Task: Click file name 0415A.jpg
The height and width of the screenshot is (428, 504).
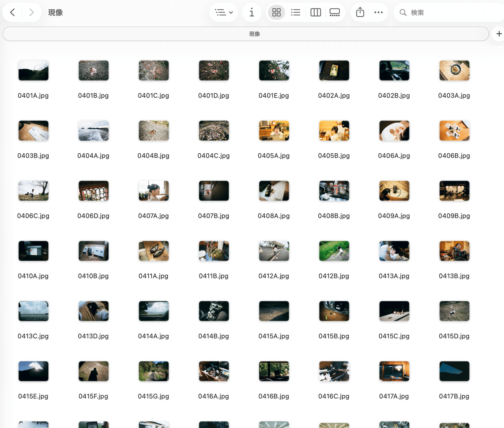Action: [274, 336]
